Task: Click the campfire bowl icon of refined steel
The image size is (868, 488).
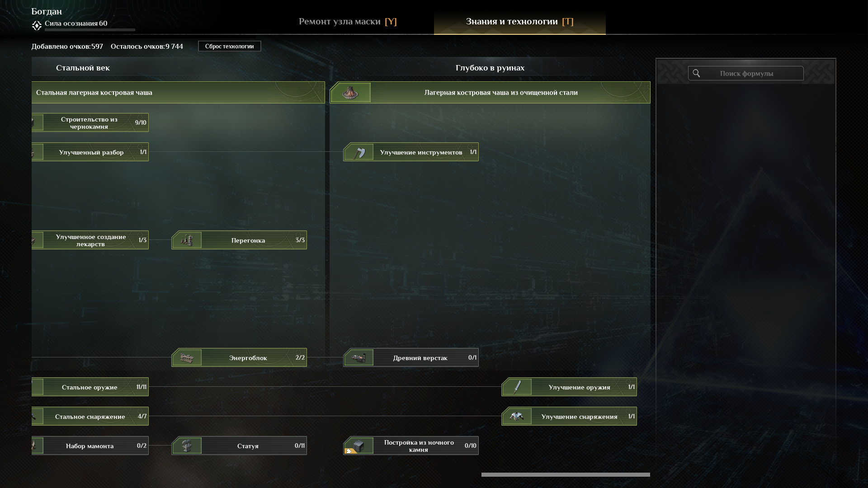Action: (350, 93)
